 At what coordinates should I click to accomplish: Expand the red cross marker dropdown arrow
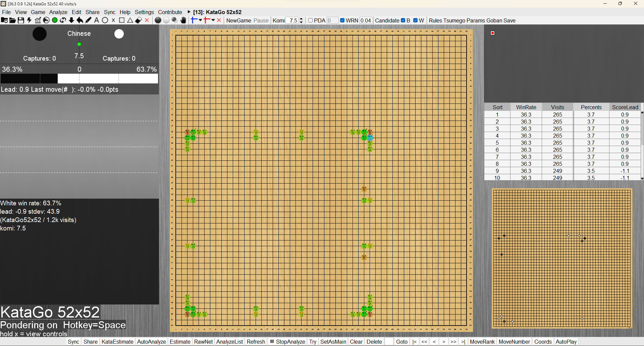tap(213, 20)
